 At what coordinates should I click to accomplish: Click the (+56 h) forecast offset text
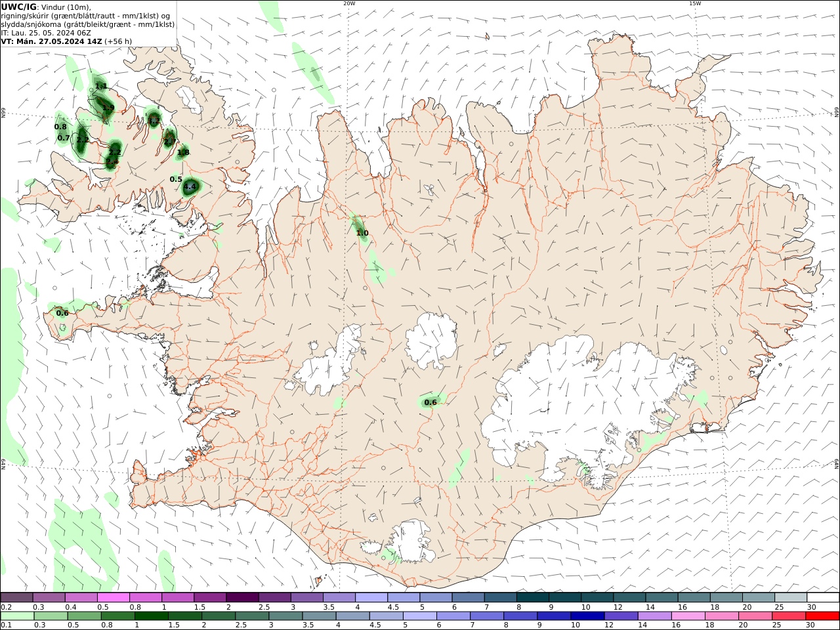tap(119, 41)
